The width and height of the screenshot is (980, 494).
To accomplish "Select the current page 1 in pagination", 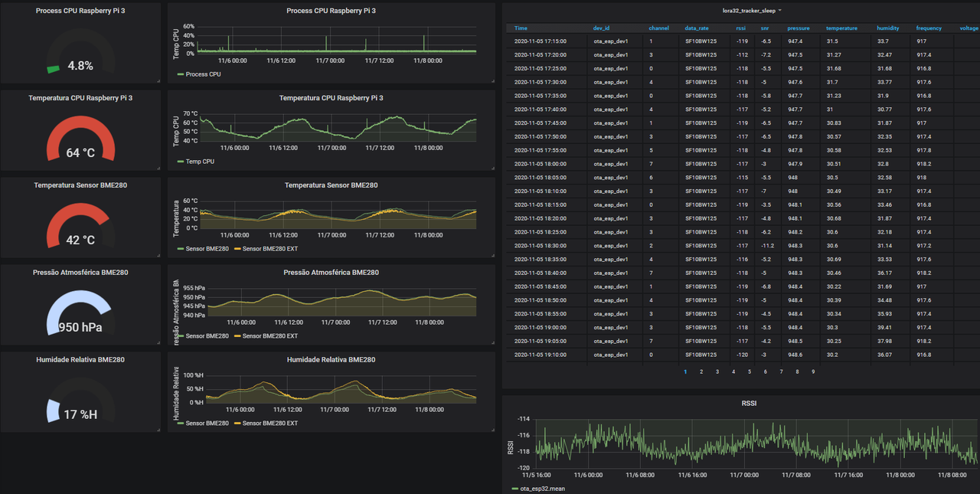I will (x=685, y=372).
